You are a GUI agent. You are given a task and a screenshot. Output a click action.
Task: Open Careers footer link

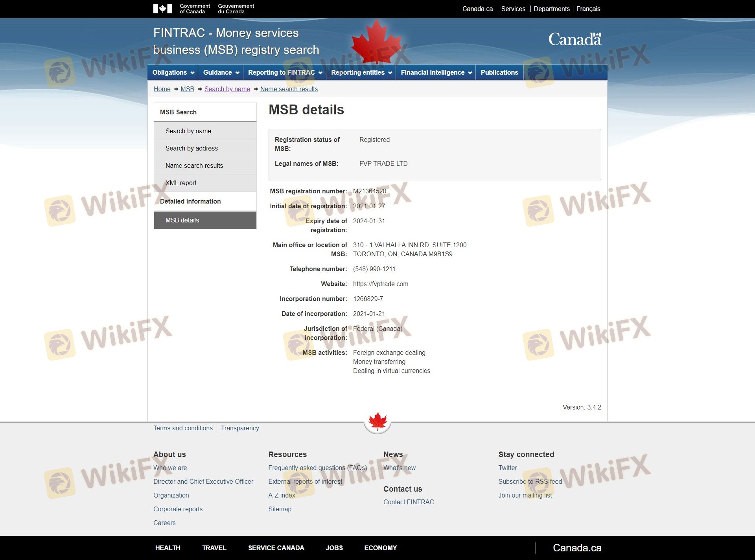point(164,523)
